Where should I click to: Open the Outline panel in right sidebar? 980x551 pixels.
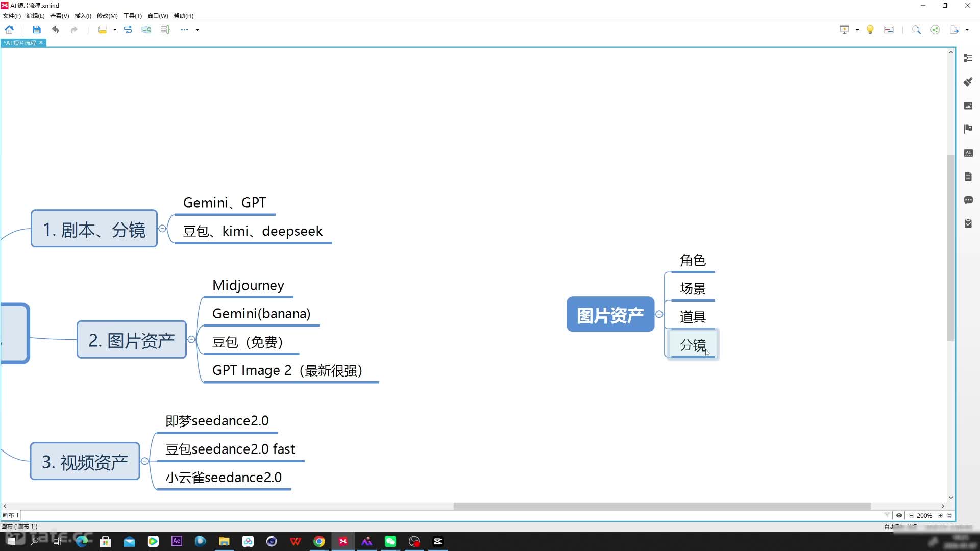pos(968,58)
